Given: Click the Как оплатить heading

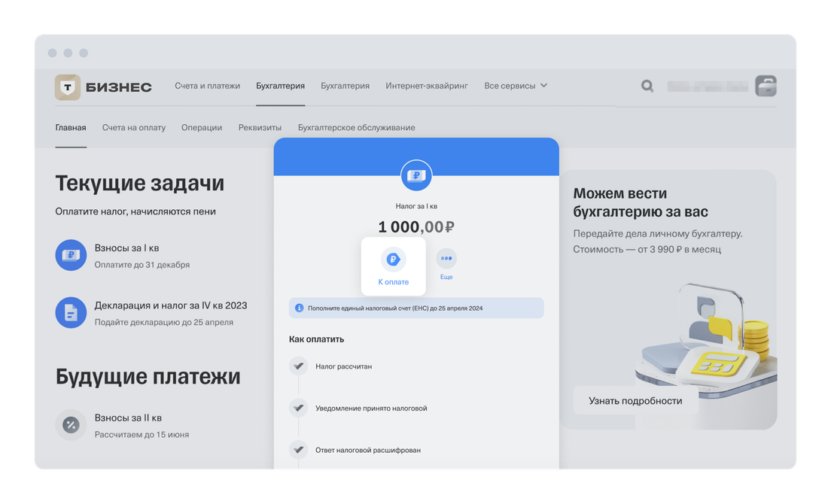Looking at the screenshot, I should (316, 339).
